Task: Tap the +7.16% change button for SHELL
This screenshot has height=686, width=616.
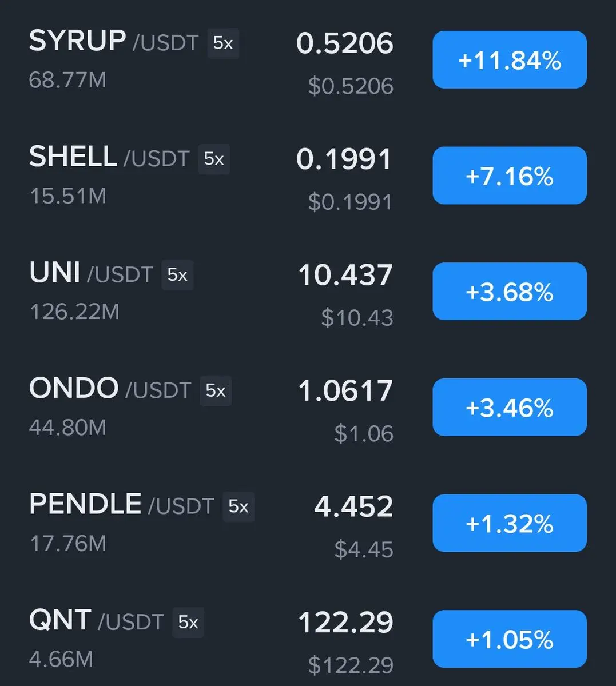Action: pos(510,176)
